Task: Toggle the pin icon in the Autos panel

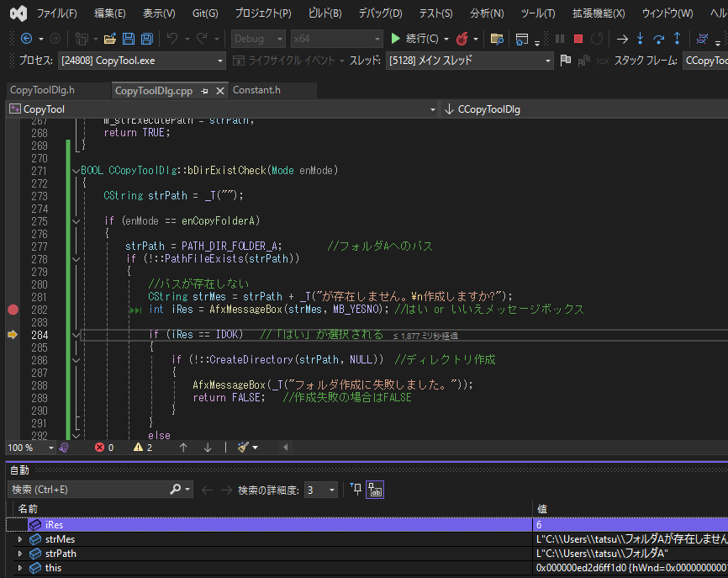Action: 356,490
